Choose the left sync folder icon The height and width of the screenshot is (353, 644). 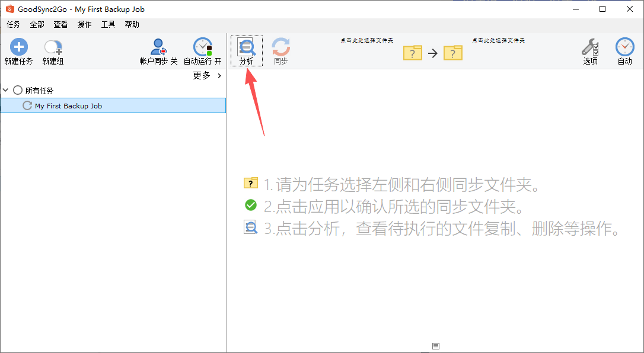pyautogui.click(x=413, y=53)
